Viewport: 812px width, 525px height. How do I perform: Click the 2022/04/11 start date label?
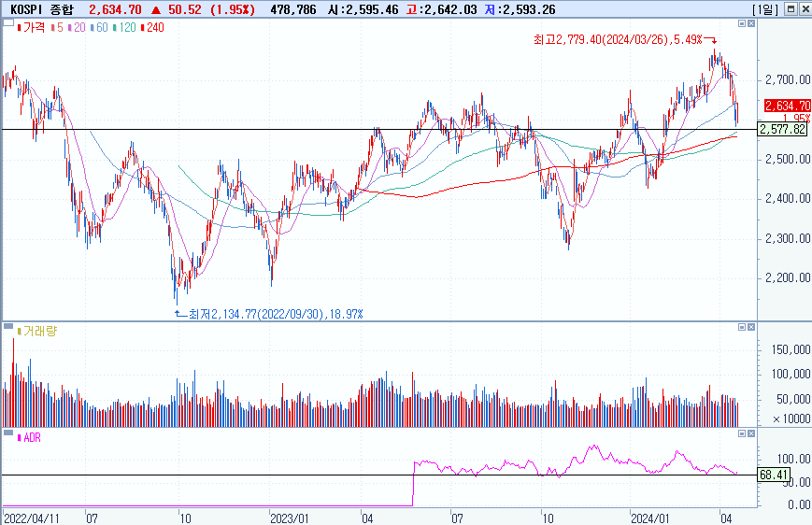pos(32,518)
